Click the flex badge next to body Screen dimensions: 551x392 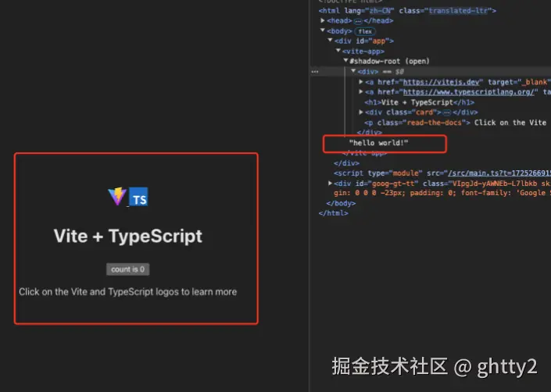point(365,31)
